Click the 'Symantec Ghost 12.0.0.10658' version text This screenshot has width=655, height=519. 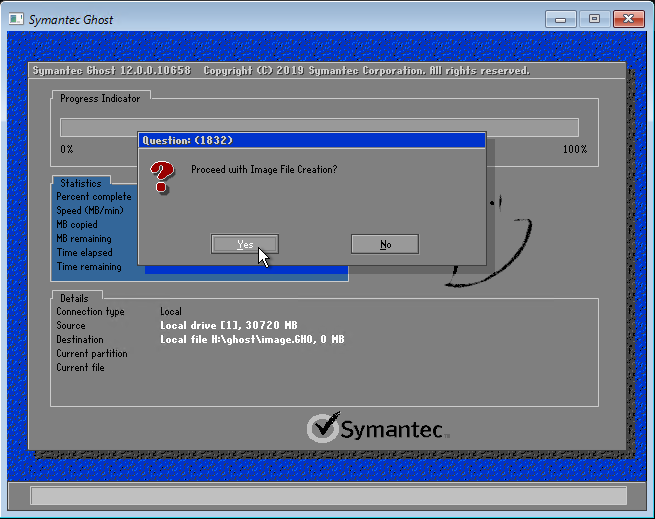click(112, 71)
